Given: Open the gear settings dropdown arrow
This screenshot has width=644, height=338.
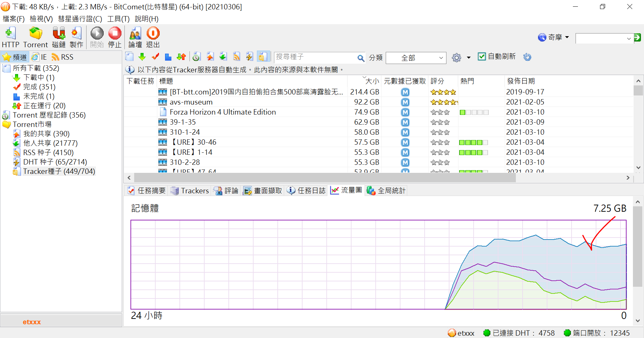Looking at the screenshot, I should coord(469,58).
